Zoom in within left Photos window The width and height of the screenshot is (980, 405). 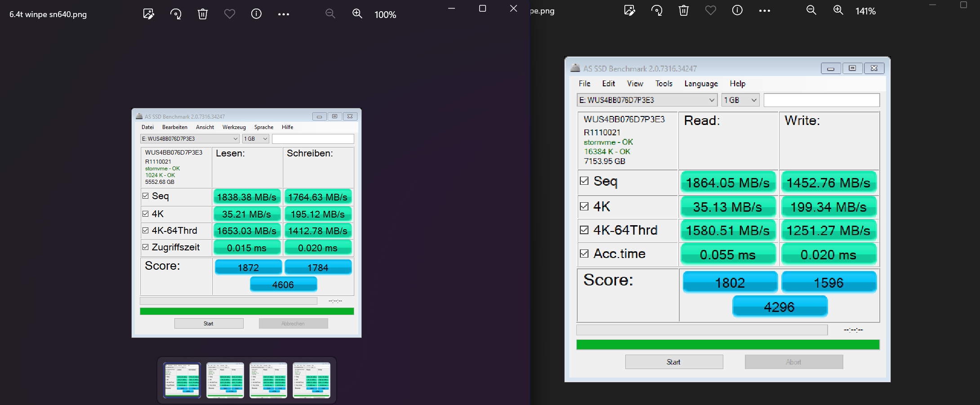(357, 14)
